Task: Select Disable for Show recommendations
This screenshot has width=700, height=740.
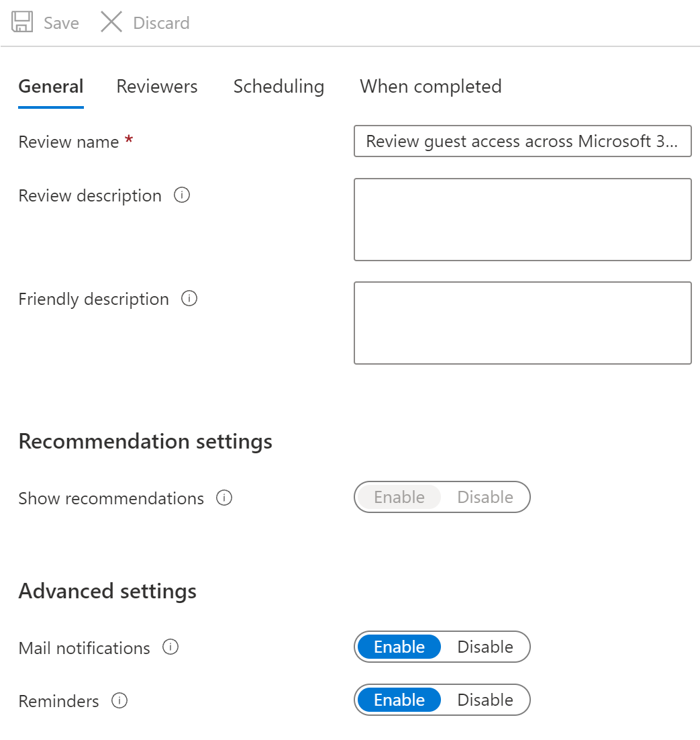Action: pos(485,497)
